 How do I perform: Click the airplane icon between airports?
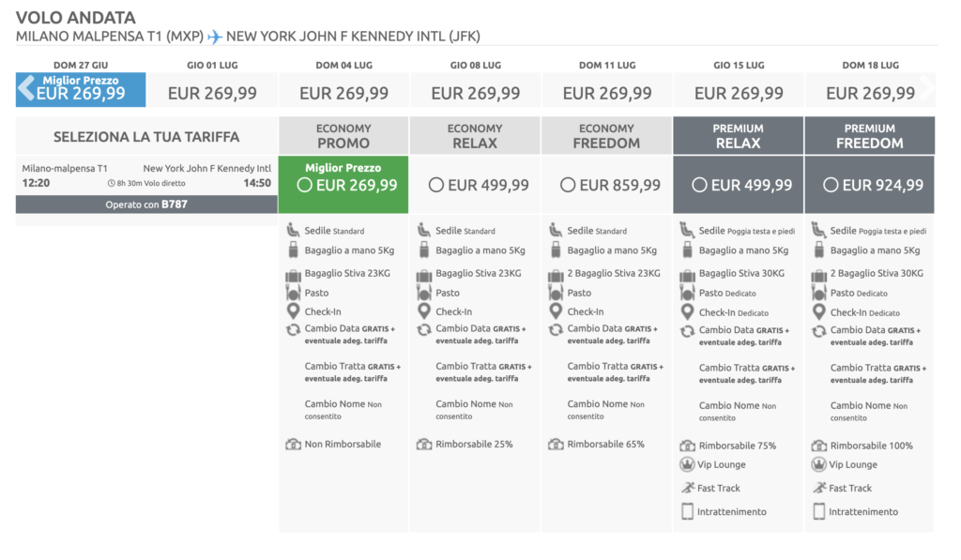215,37
